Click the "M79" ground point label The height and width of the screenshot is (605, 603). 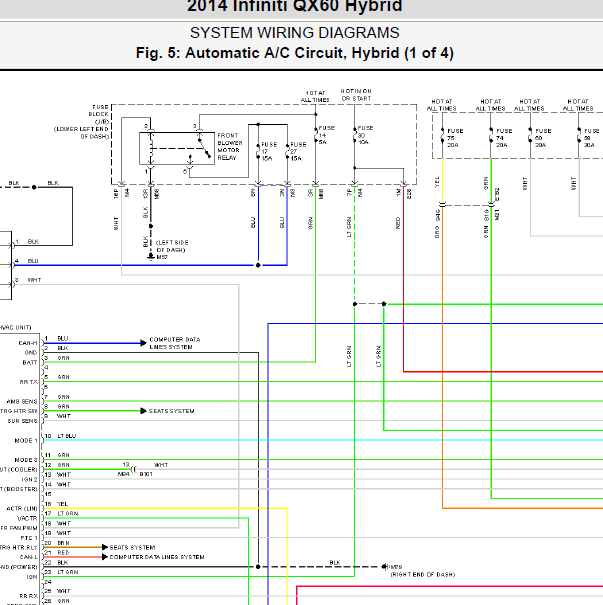tap(395, 567)
